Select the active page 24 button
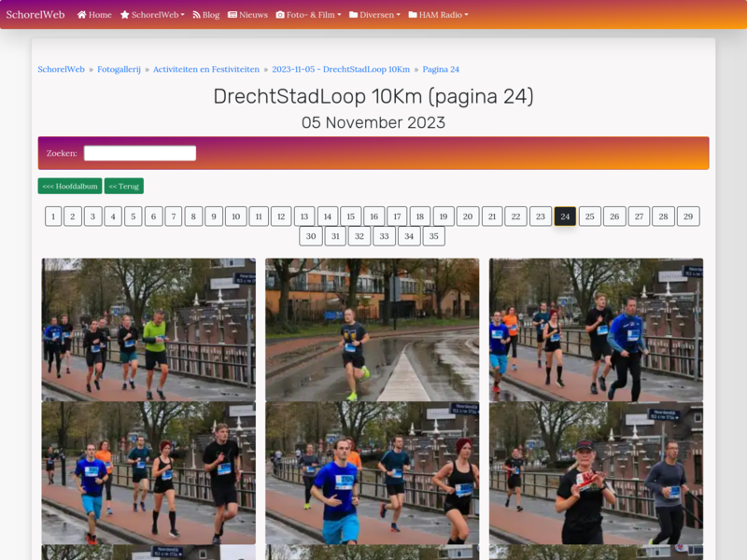Image resolution: width=747 pixels, height=560 pixels. click(565, 217)
